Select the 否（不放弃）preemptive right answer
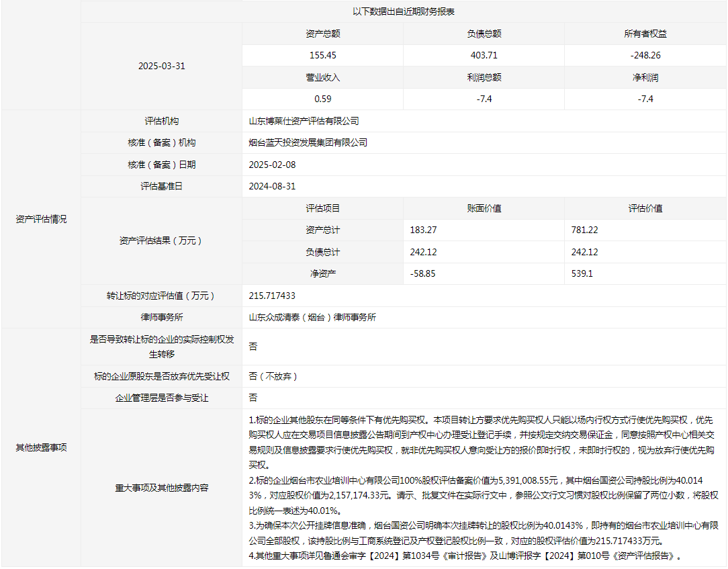 (x=273, y=376)
